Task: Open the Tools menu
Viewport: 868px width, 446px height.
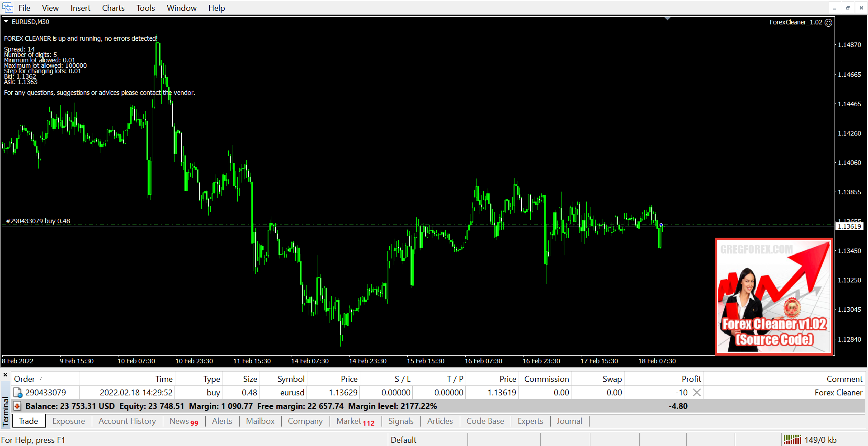Action: tap(146, 8)
